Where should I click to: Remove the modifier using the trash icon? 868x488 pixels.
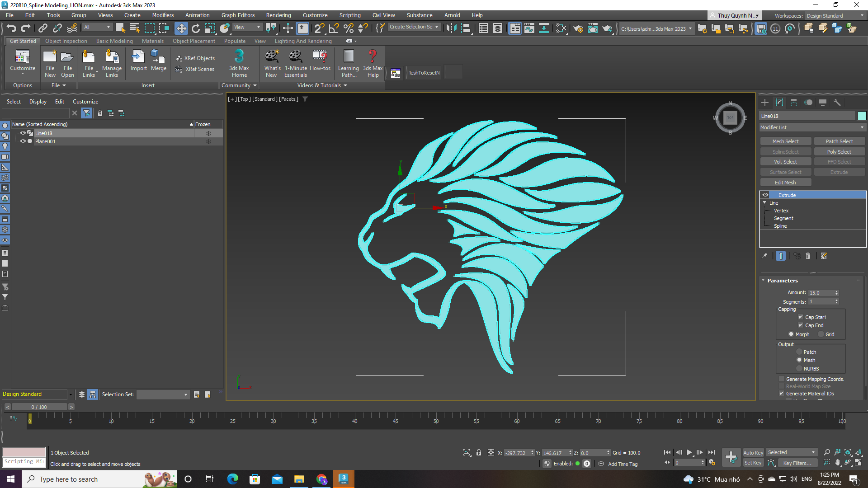(x=809, y=256)
